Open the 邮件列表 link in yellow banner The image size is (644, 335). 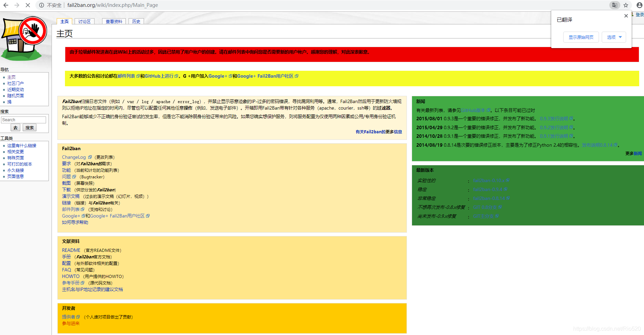pos(128,76)
